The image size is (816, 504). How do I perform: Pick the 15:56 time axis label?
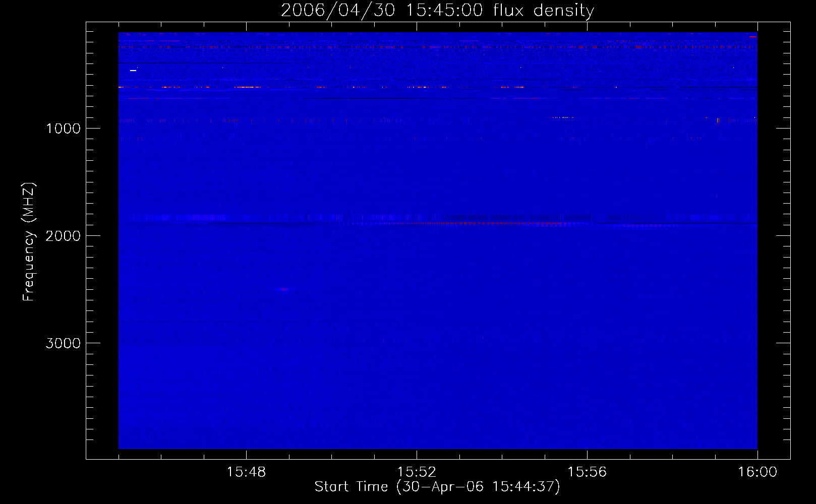pos(587,472)
